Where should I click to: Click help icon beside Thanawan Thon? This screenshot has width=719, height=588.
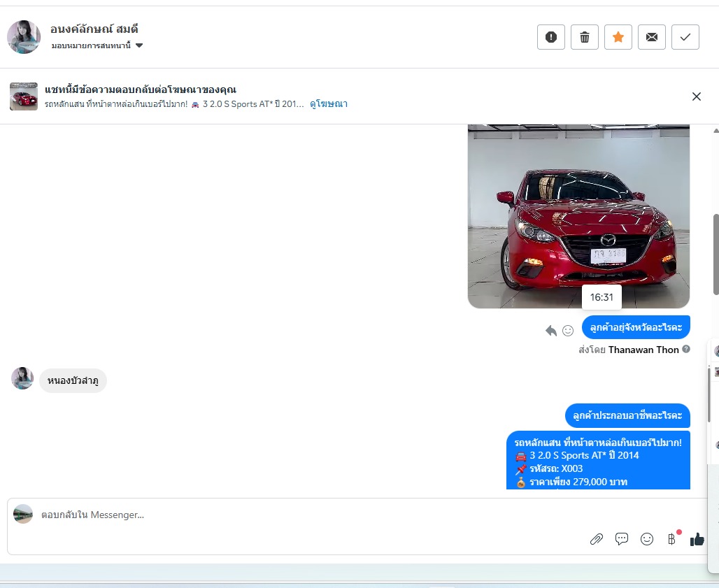tap(686, 349)
